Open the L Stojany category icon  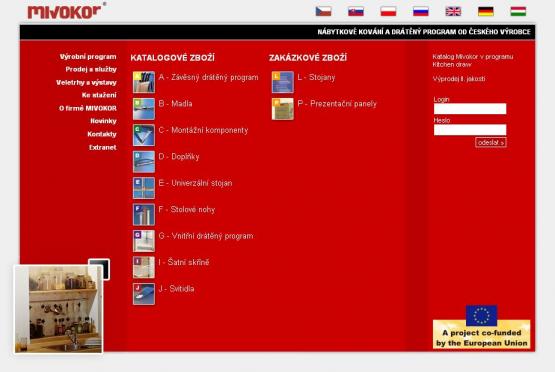coord(283,82)
